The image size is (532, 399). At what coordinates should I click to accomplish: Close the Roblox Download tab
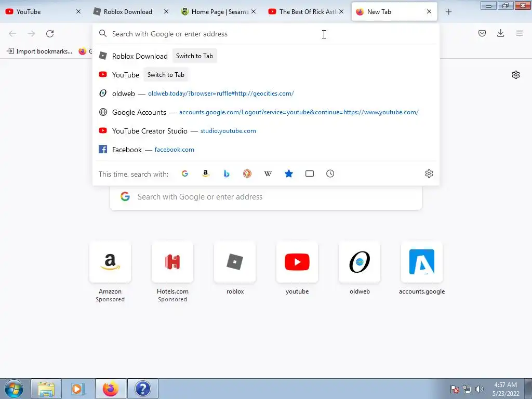166,11
